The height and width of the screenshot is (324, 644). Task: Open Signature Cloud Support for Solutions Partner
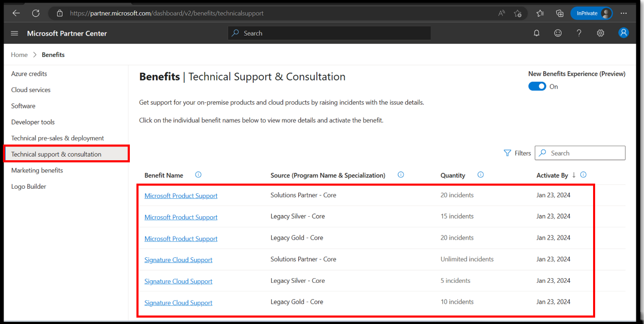point(178,260)
